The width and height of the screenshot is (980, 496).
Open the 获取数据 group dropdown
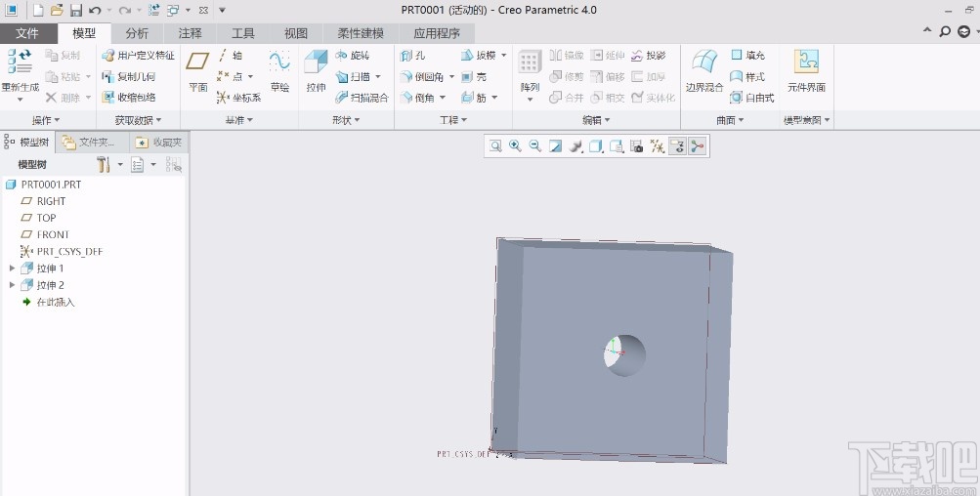coord(138,120)
